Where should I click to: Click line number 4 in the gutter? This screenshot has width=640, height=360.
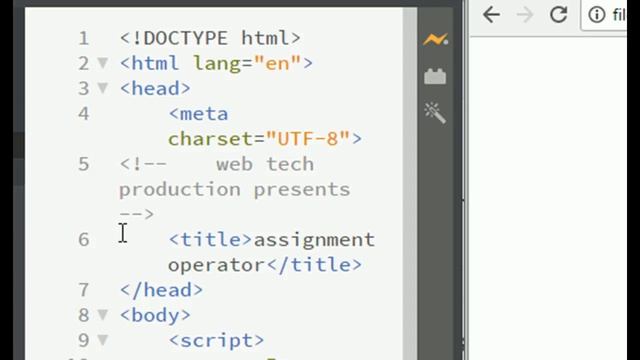click(x=84, y=113)
